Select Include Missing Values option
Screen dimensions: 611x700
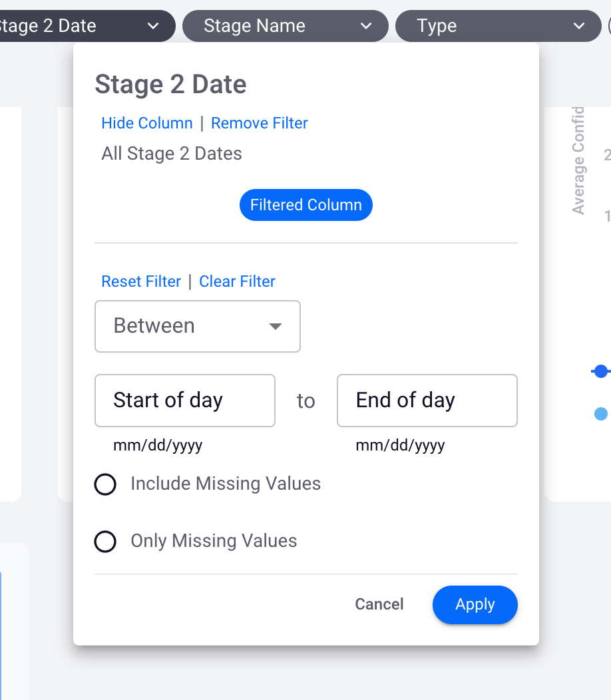[105, 484]
